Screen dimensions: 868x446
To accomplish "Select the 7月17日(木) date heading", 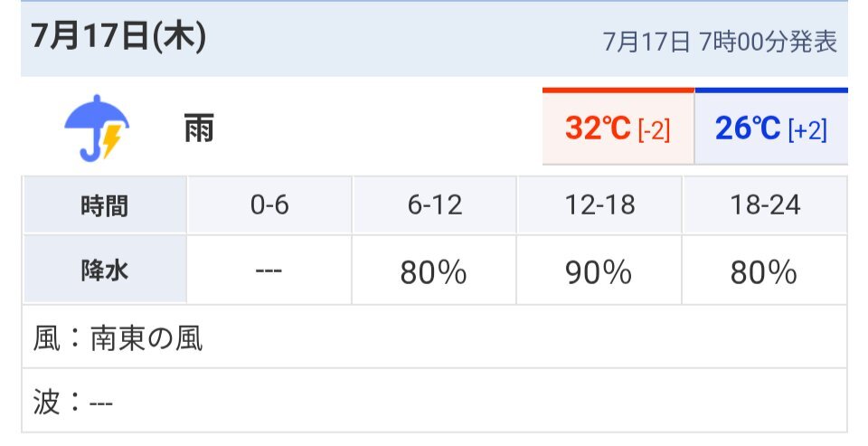I will click(118, 37).
